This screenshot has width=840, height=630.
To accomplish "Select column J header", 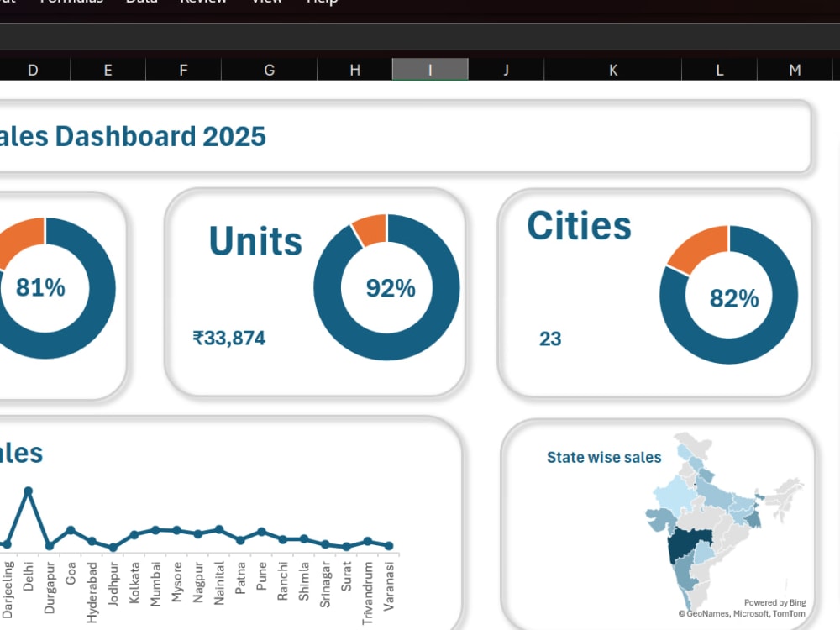I will pos(507,70).
